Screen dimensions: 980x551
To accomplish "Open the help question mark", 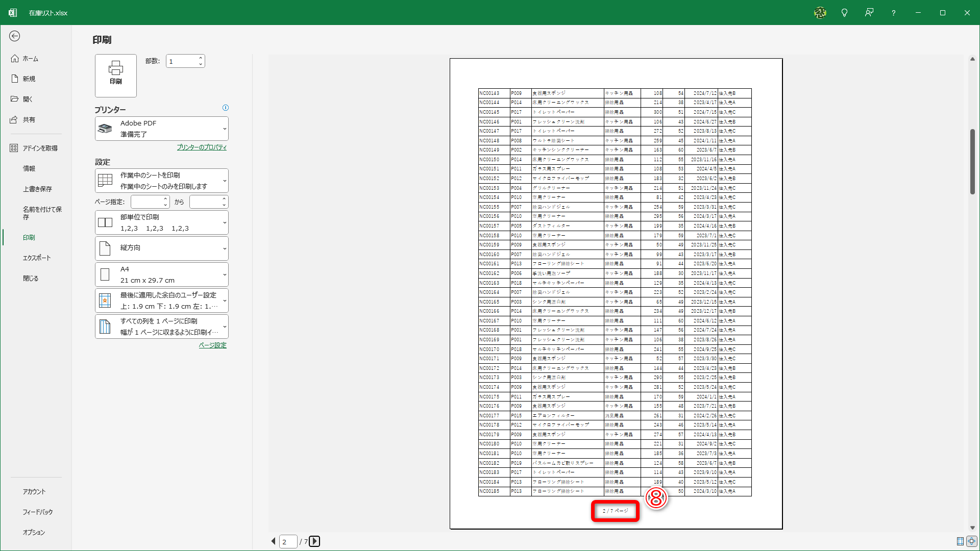I will pyautogui.click(x=893, y=13).
